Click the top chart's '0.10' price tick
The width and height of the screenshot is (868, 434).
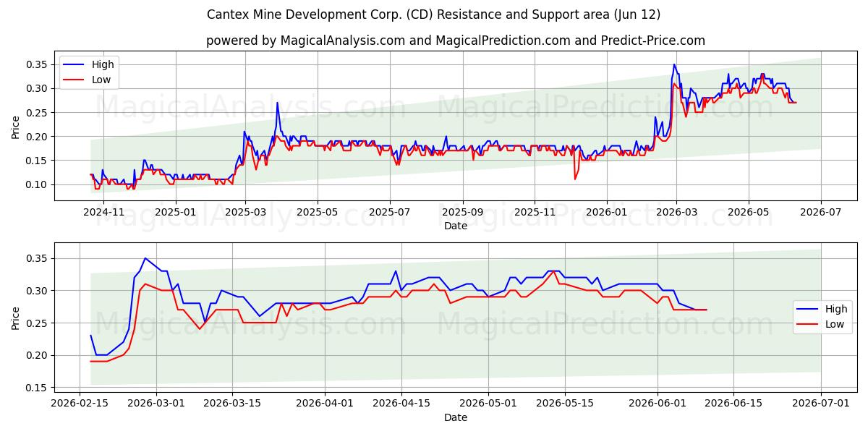pos(38,184)
